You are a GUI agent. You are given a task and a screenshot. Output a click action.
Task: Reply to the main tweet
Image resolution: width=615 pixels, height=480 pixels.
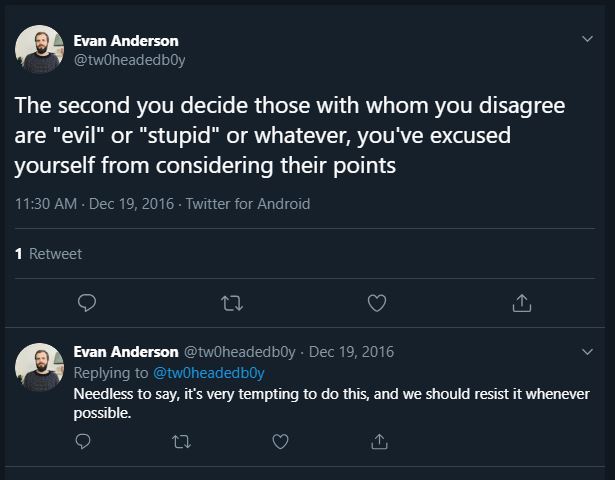point(87,301)
